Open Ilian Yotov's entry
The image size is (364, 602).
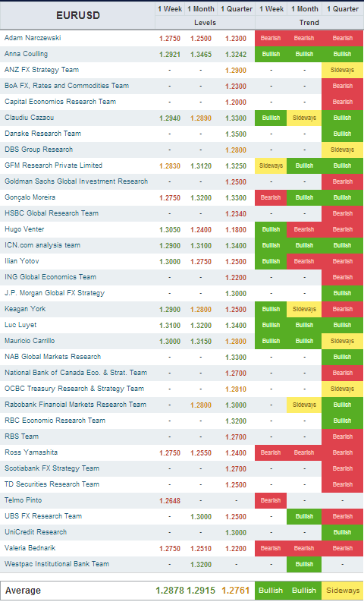(22, 261)
